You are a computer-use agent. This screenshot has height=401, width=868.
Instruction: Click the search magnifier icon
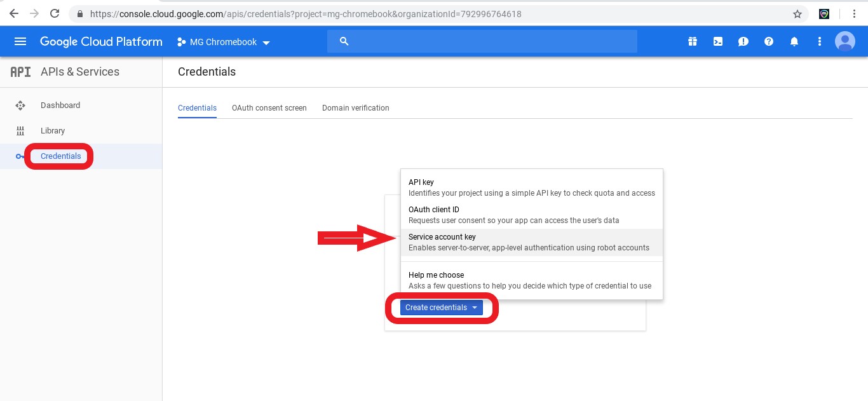coord(344,41)
